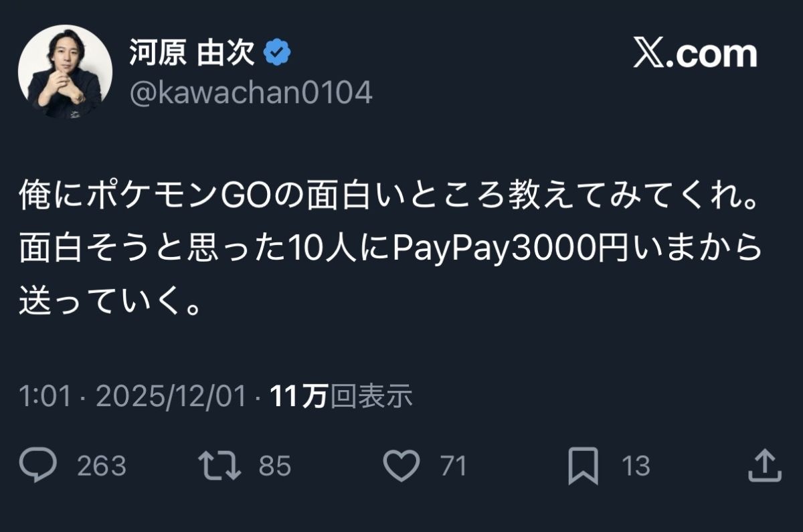
Task: Retweet using the repost arrows icon
Action: coord(219,466)
